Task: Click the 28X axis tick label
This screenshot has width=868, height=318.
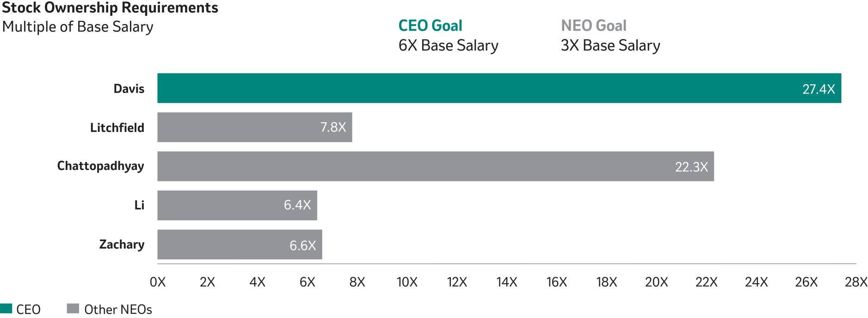Action: click(856, 282)
